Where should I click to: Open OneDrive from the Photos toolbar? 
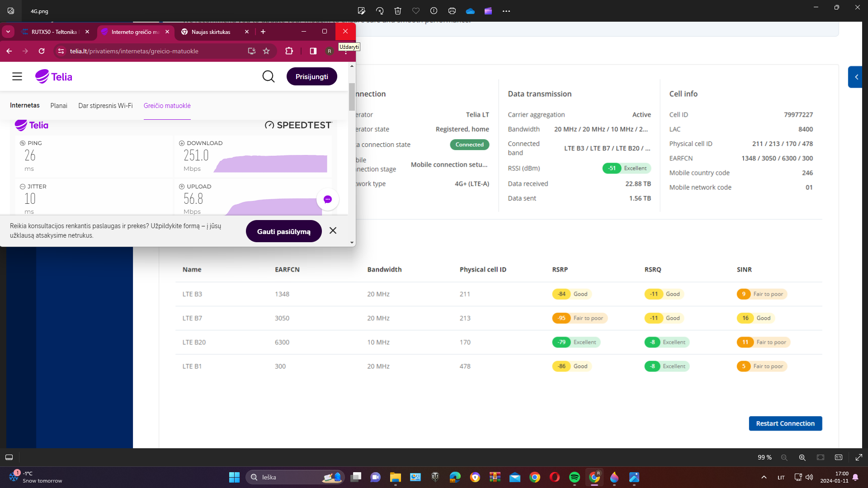pos(470,11)
